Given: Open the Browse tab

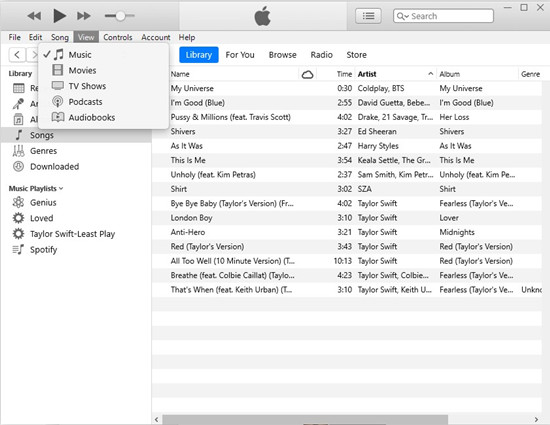Looking at the screenshot, I should click(x=283, y=55).
